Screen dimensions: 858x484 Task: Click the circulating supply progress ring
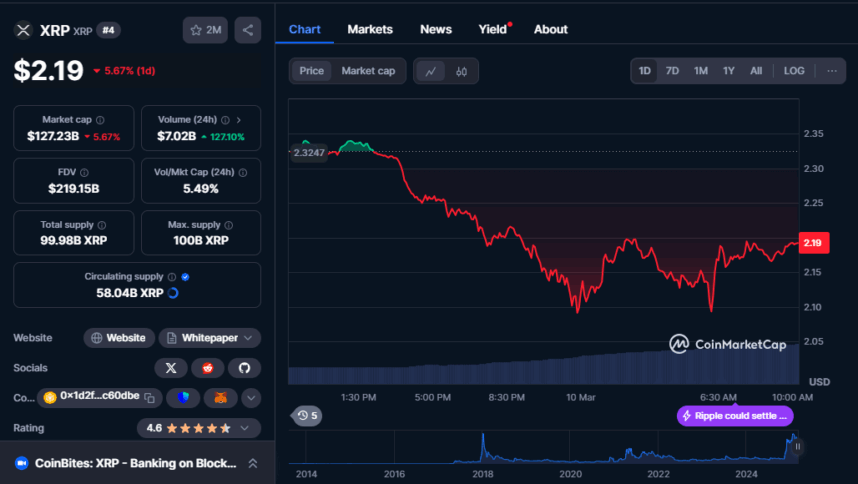[173, 293]
